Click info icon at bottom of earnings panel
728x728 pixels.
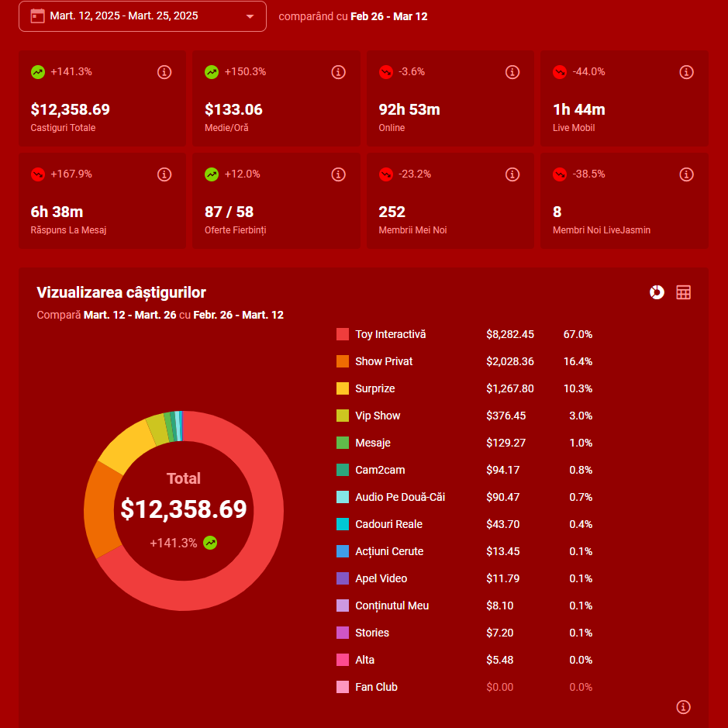683,706
